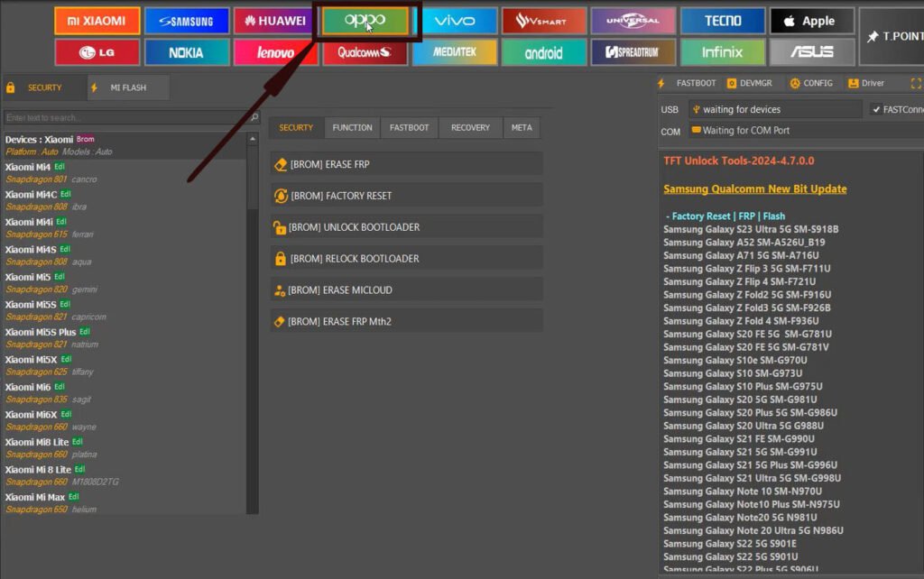Click the device list scrollbar thumb
Image resolution: width=924 pixels, height=579 pixels.
[253, 177]
